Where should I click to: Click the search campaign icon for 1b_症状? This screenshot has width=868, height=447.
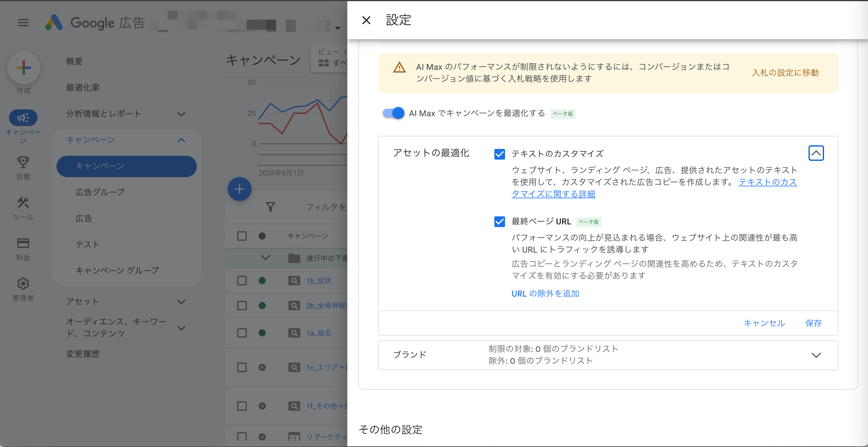(x=294, y=281)
